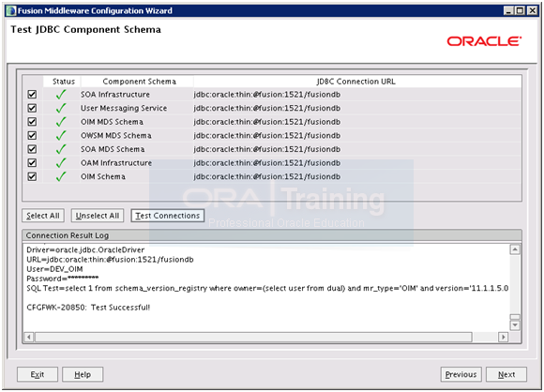The image size is (544, 392).
Task: Click User=DEV_OIM log line
Action: pyautogui.click(x=54, y=269)
